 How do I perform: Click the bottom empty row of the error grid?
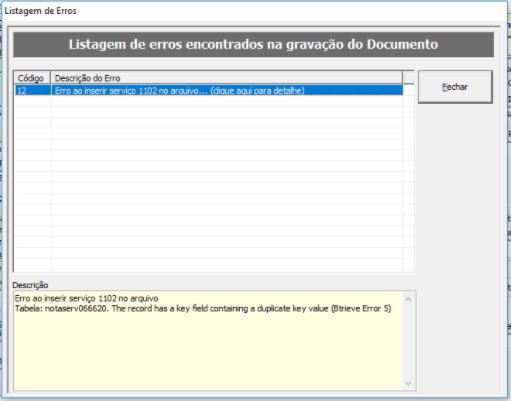click(x=209, y=265)
